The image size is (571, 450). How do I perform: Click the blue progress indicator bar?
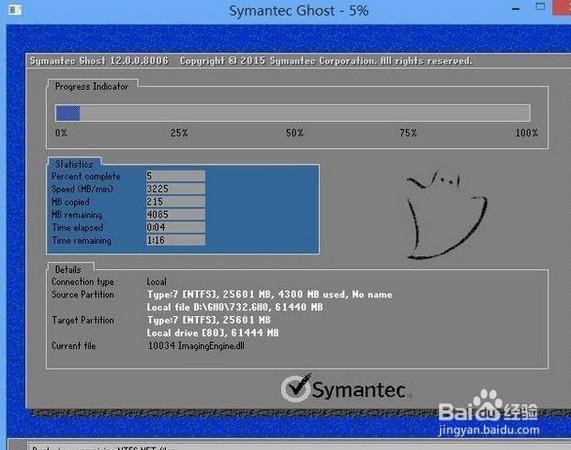pyautogui.click(x=68, y=113)
